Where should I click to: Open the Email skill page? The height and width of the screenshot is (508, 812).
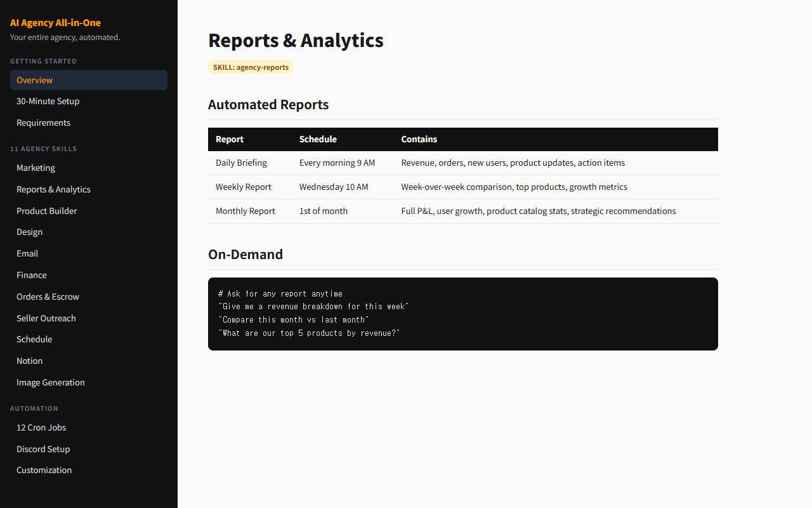tap(27, 253)
